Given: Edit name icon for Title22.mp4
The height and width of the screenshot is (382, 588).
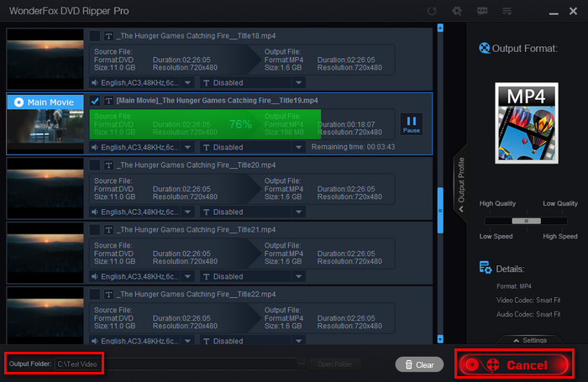Looking at the screenshot, I should point(108,295).
